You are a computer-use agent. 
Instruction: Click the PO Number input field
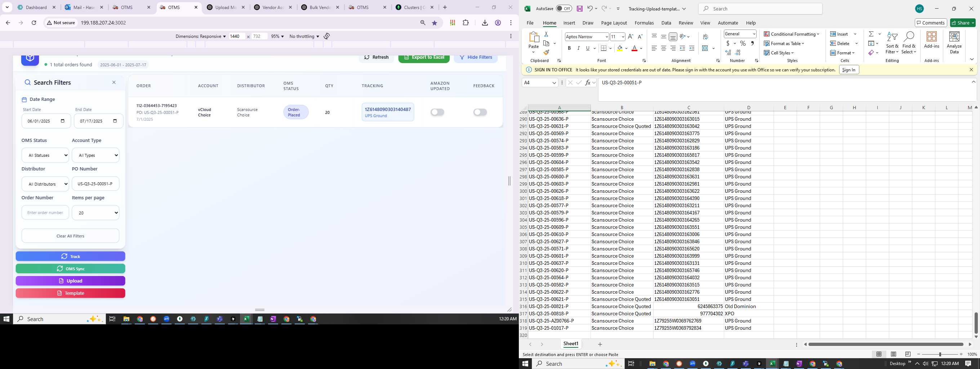(95, 184)
